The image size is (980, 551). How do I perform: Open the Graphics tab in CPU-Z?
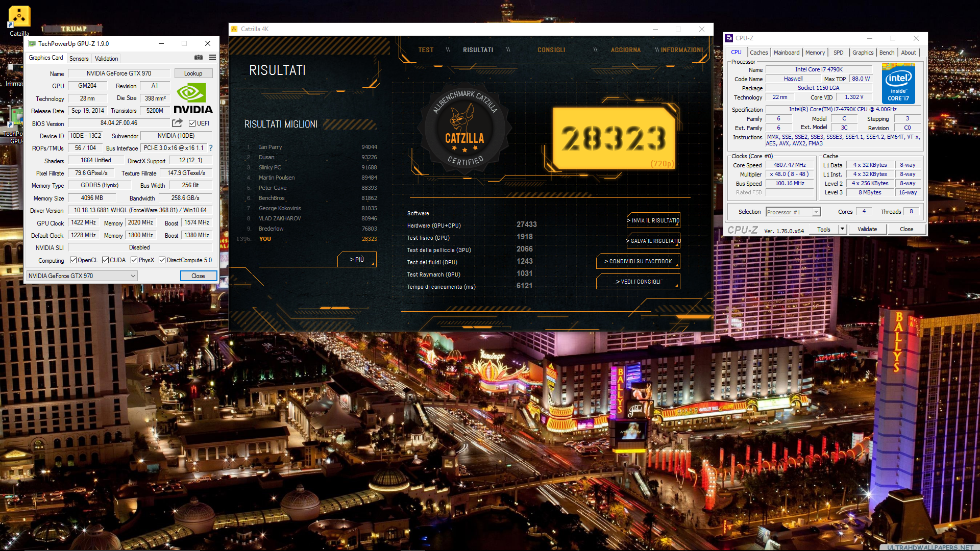863,53
